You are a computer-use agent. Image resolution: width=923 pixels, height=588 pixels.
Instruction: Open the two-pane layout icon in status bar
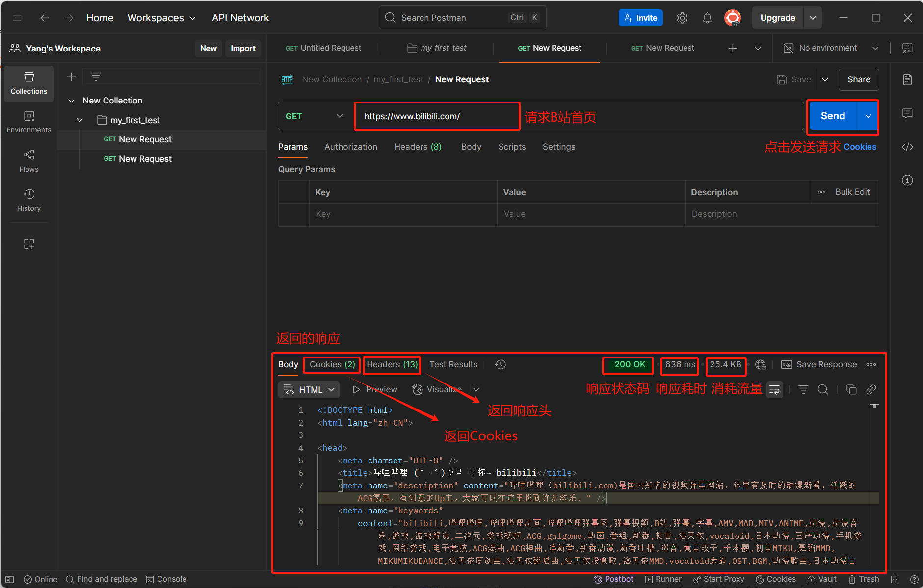895,579
